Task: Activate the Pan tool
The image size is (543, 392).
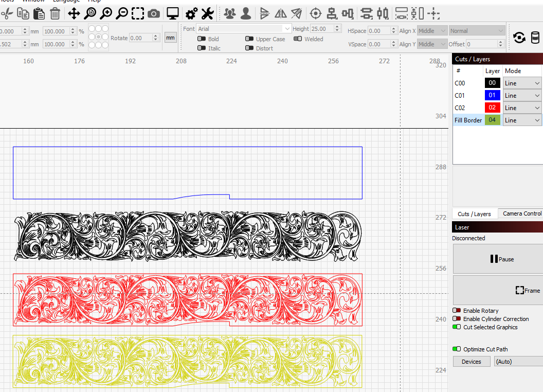Action: point(74,13)
